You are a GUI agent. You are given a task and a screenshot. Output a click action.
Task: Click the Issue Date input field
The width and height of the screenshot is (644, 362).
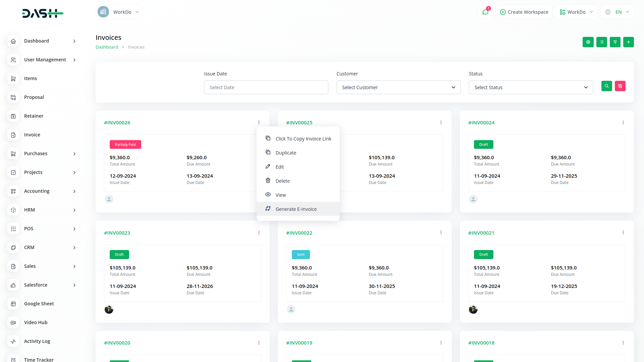tap(266, 87)
